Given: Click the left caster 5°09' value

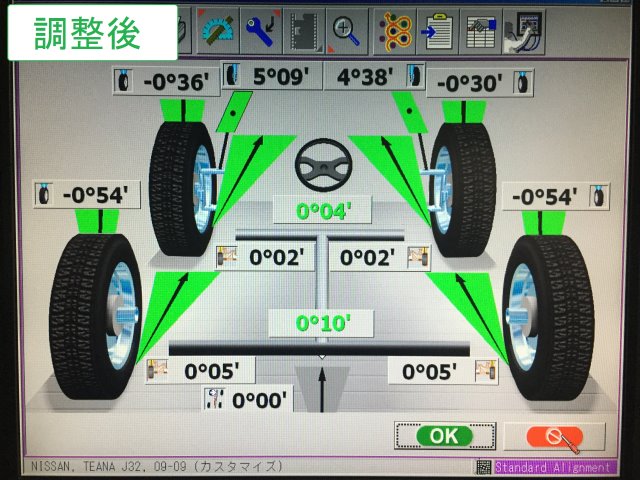Looking at the screenshot, I should pyautogui.click(x=282, y=75).
